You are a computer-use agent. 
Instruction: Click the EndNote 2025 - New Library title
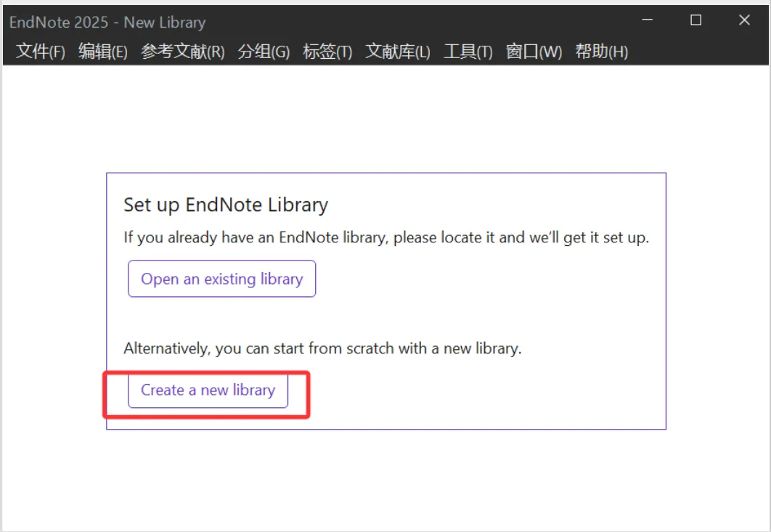(x=107, y=22)
